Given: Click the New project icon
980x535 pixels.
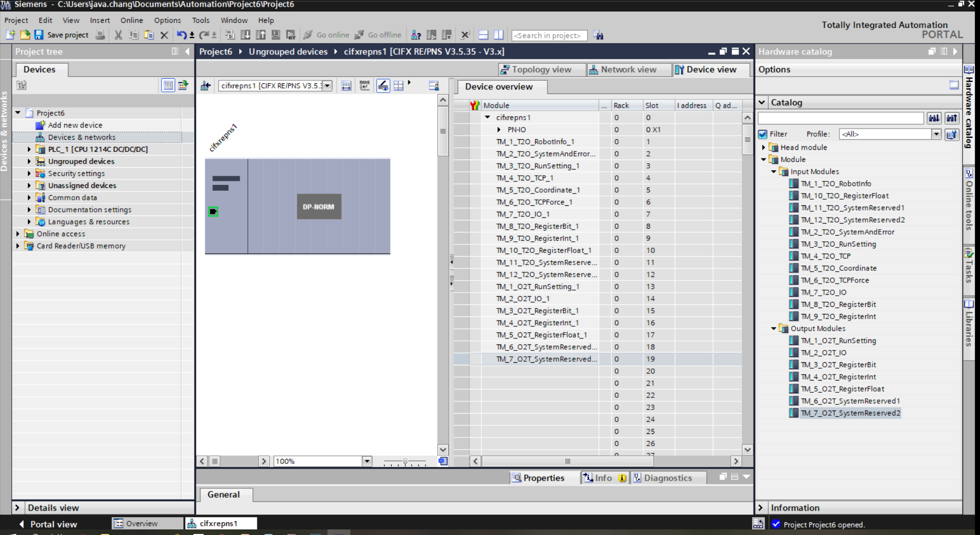Looking at the screenshot, I should point(10,35).
